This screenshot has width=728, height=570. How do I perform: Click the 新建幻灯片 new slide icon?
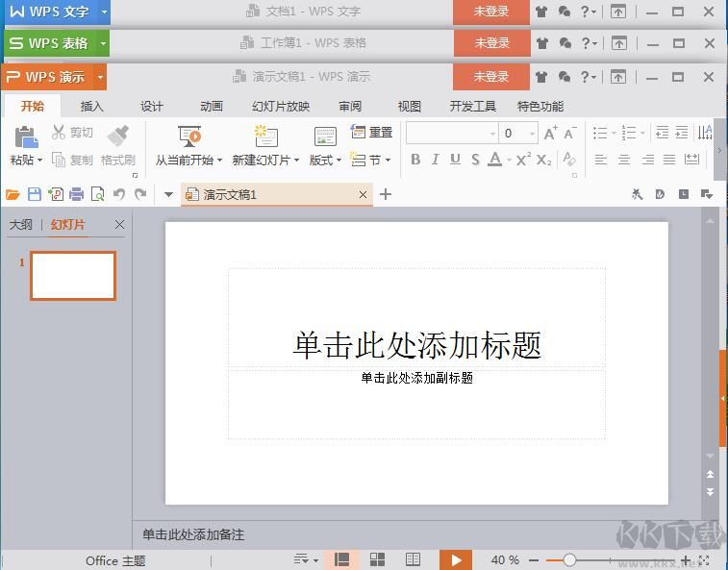(266, 136)
